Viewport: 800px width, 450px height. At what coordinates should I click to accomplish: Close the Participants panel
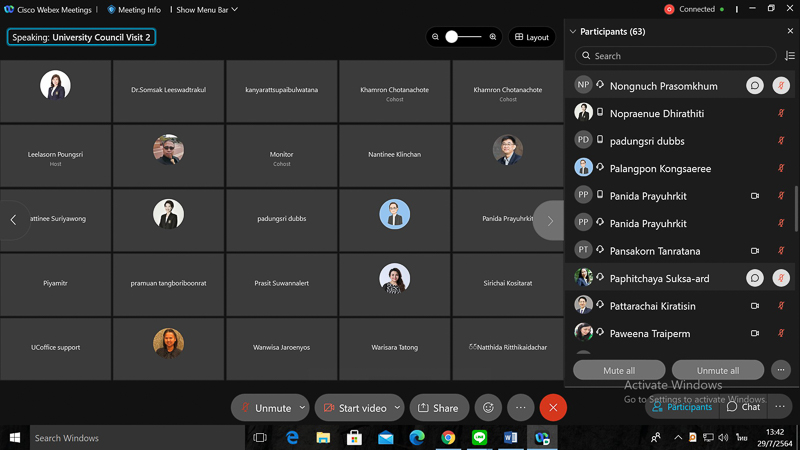point(790,31)
